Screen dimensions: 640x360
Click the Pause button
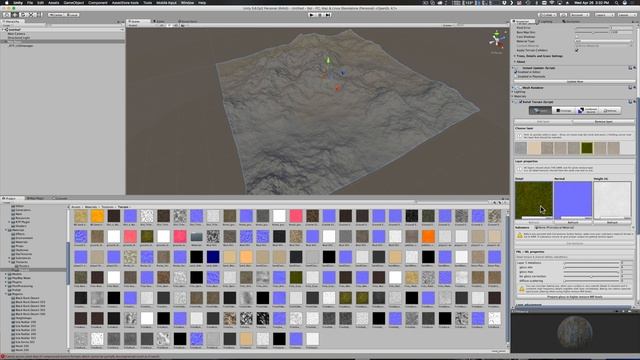click(320, 15)
